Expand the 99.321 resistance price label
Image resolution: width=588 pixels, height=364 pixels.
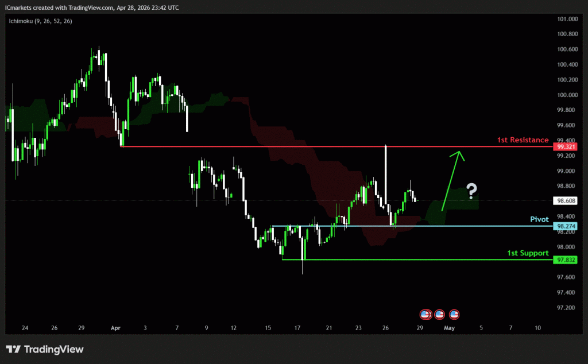click(x=564, y=146)
